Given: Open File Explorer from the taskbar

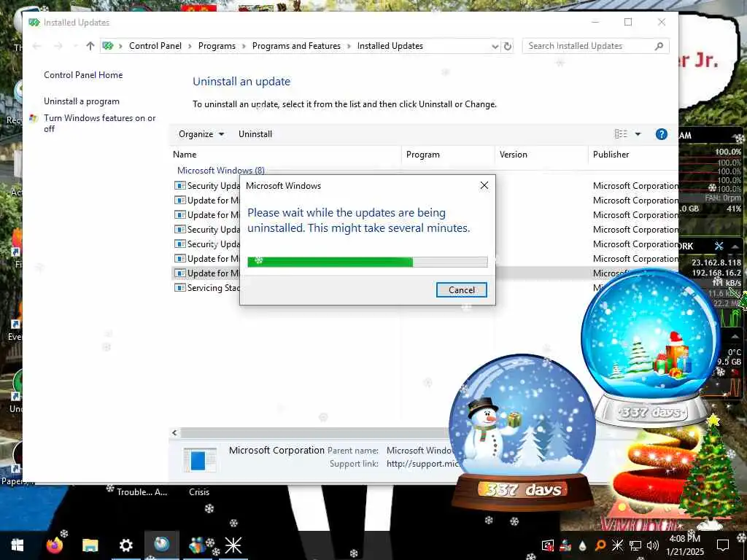Looking at the screenshot, I should tap(90, 545).
